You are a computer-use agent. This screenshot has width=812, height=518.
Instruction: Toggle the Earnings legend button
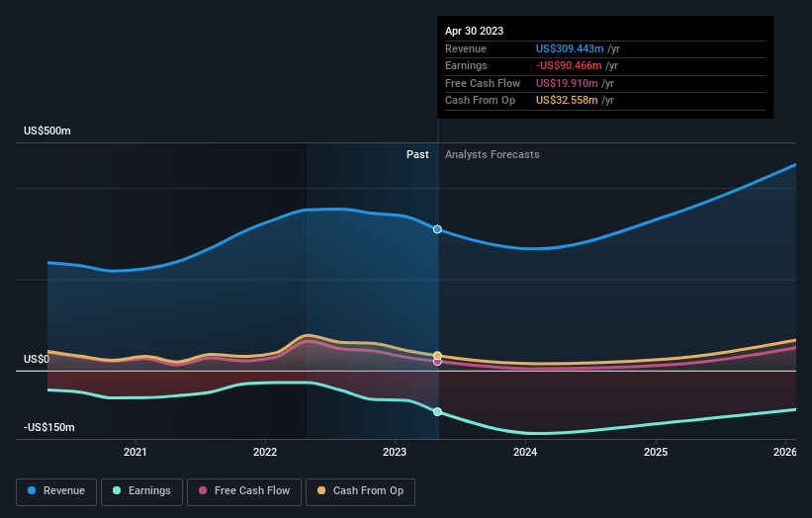[x=141, y=491]
